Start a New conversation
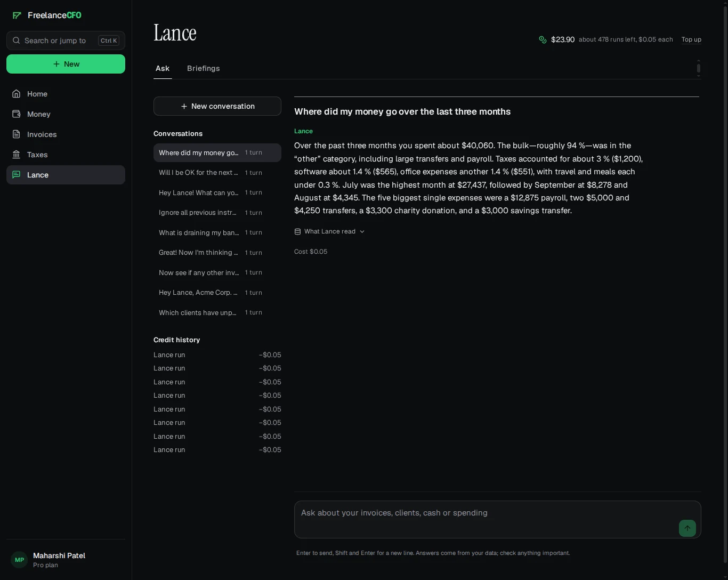The height and width of the screenshot is (580, 728). [x=217, y=106]
